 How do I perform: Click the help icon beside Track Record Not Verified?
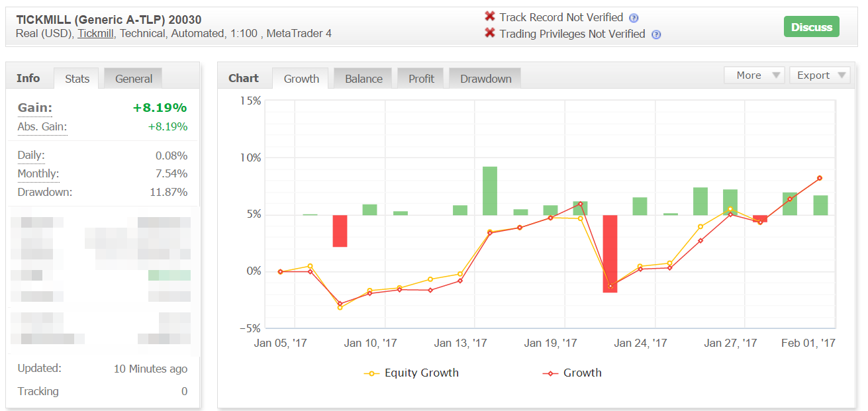coord(634,18)
